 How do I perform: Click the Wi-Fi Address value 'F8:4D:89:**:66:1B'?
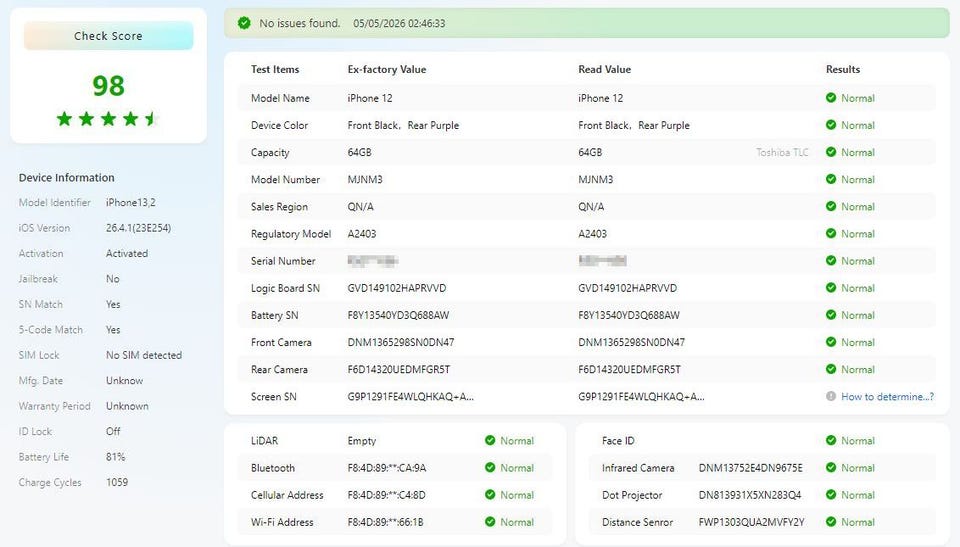point(385,522)
